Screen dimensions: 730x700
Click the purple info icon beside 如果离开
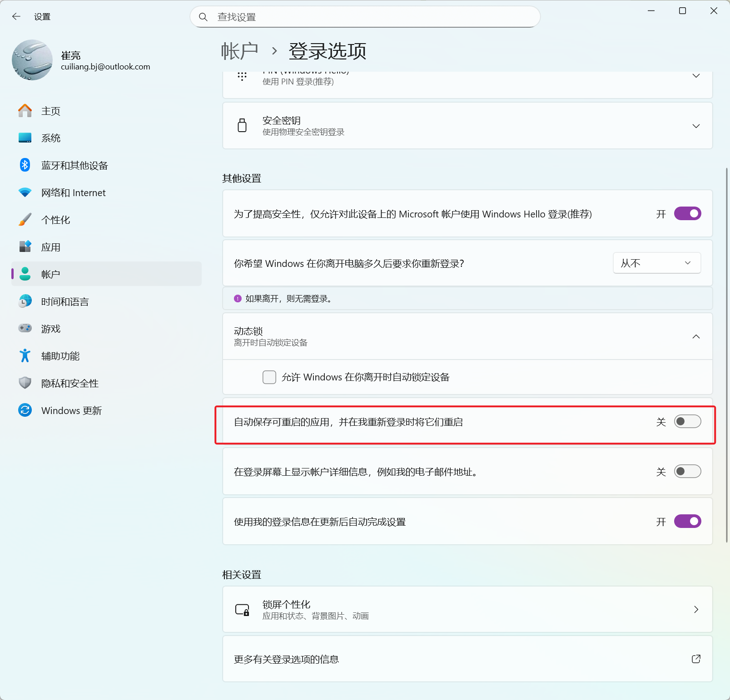click(238, 299)
